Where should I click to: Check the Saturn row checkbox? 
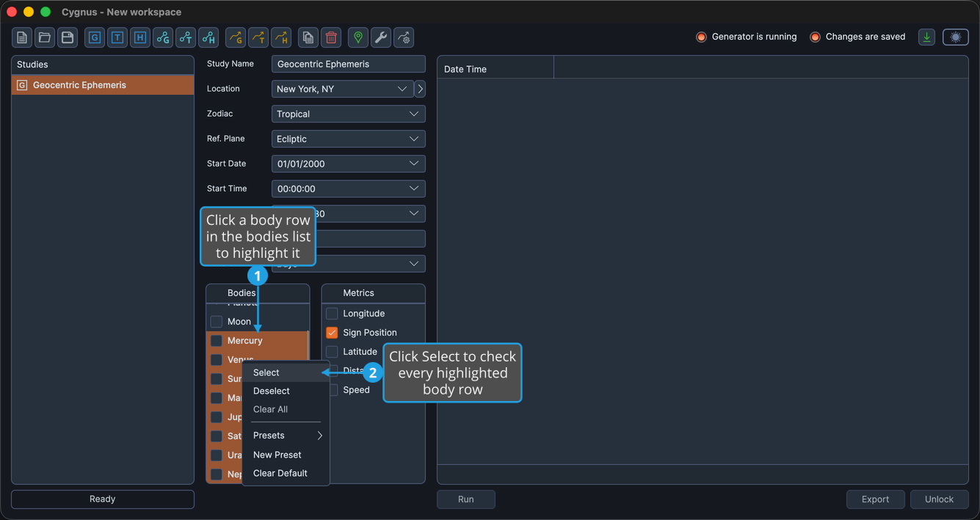(x=217, y=436)
